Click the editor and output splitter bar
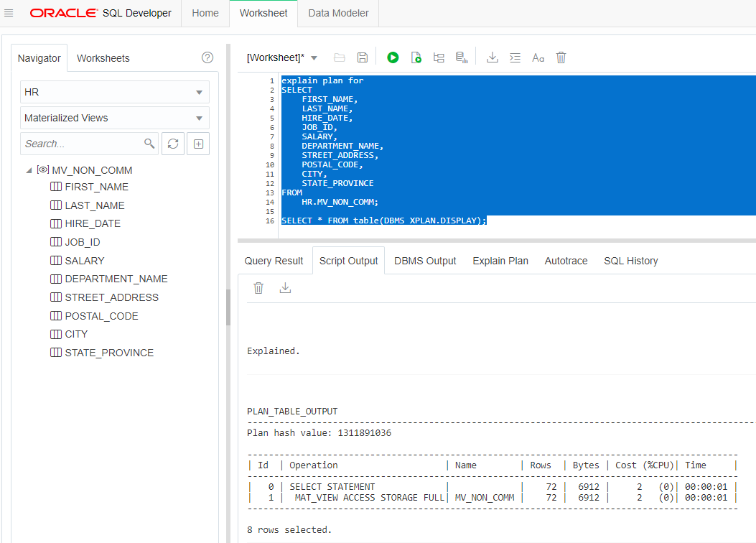The image size is (756, 543). point(497,240)
